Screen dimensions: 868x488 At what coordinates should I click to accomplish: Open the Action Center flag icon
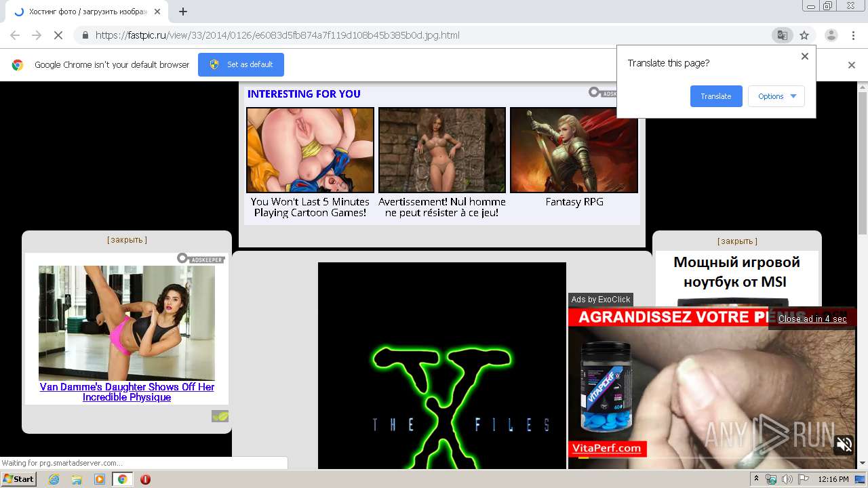803,479
